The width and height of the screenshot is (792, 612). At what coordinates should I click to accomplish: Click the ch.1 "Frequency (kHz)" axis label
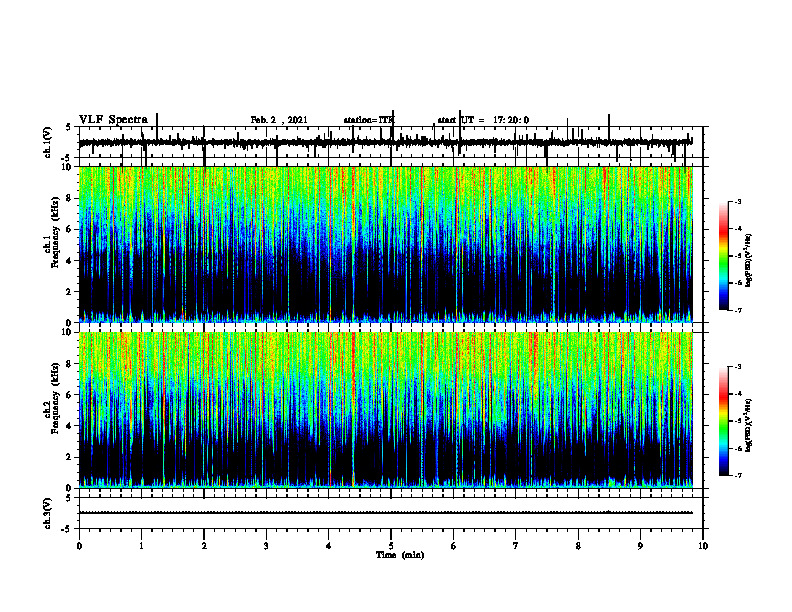click(x=55, y=231)
